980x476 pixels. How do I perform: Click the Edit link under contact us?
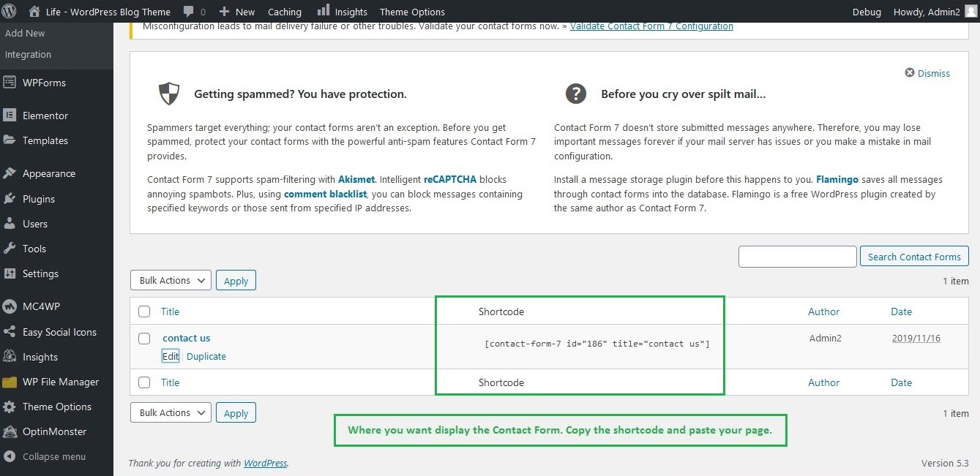pos(171,356)
